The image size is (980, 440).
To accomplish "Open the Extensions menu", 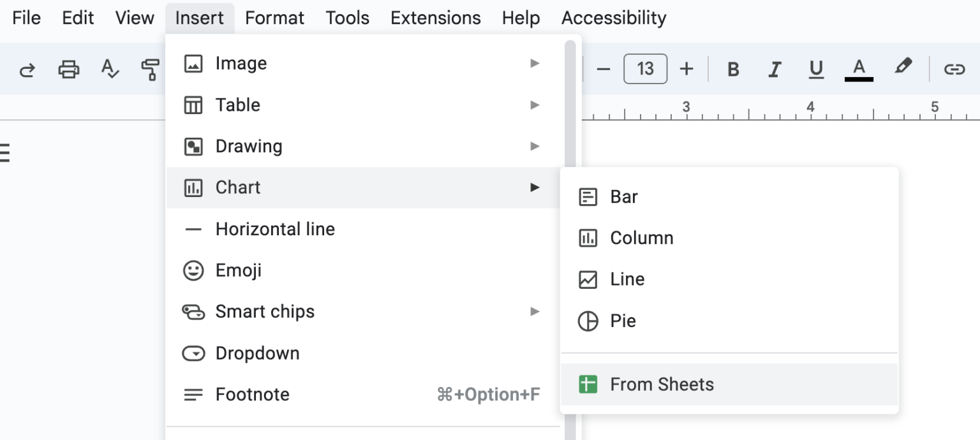I will [435, 17].
